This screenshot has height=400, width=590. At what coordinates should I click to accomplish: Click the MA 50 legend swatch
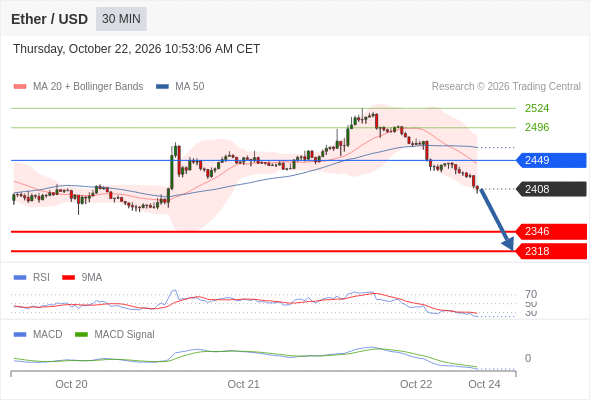point(162,87)
